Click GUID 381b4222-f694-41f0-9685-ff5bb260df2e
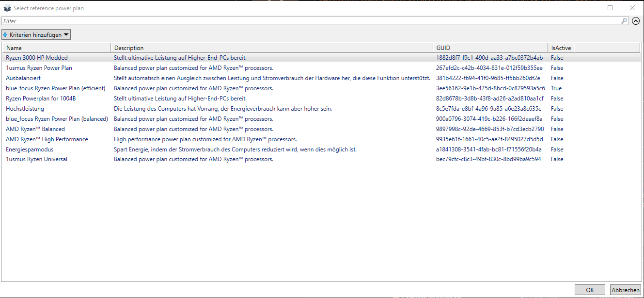644x298 pixels. pyautogui.click(x=488, y=78)
